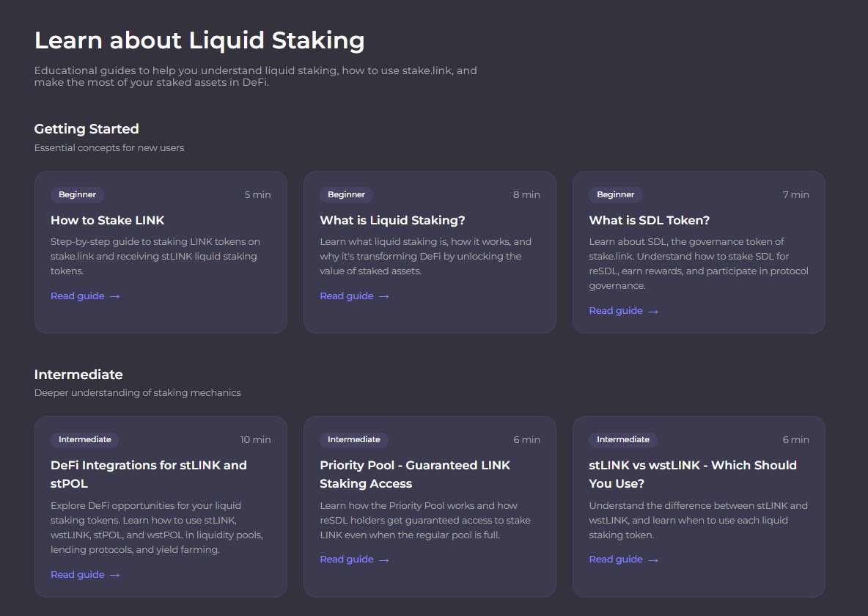Click the 8 min reading time label
This screenshot has width=868, height=616.
pyautogui.click(x=526, y=194)
